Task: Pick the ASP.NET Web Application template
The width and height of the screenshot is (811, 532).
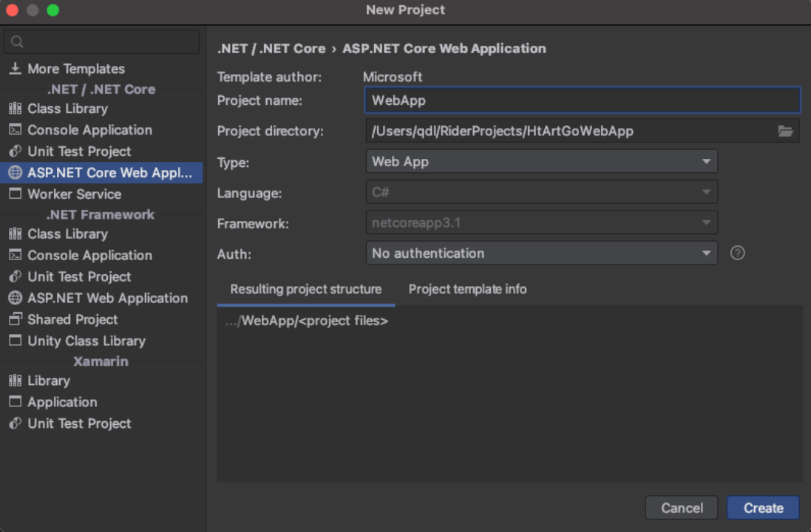Action: pyautogui.click(x=107, y=299)
